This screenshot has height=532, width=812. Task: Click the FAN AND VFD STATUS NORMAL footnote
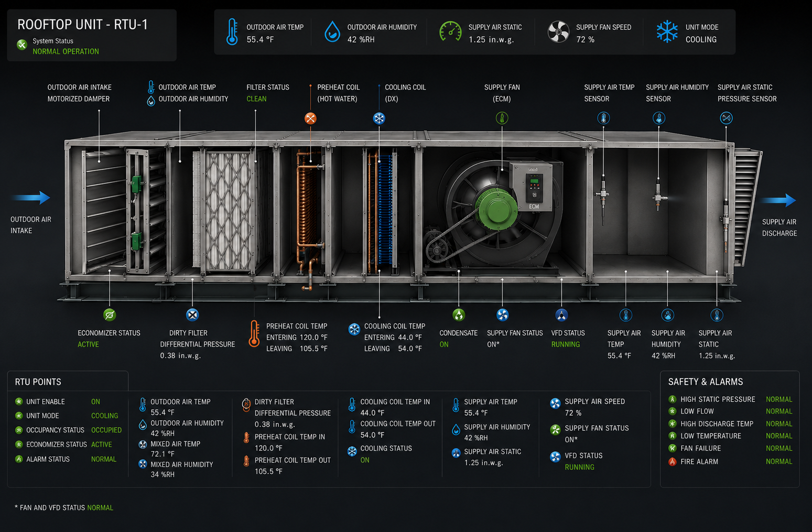[x=64, y=507]
